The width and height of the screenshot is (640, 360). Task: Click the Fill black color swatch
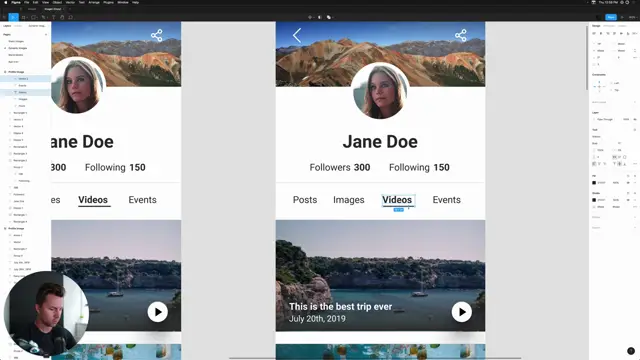(x=594, y=183)
